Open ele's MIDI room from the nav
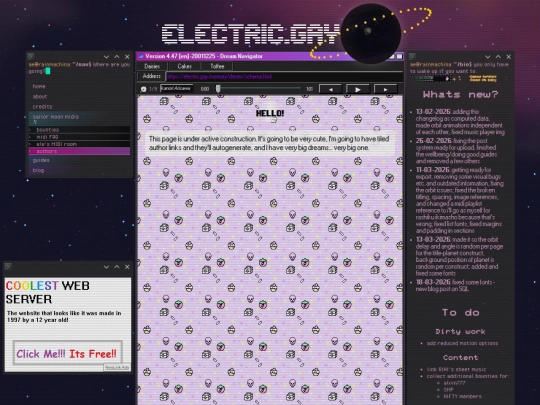This screenshot has width=540, height=405. [79, 144]
